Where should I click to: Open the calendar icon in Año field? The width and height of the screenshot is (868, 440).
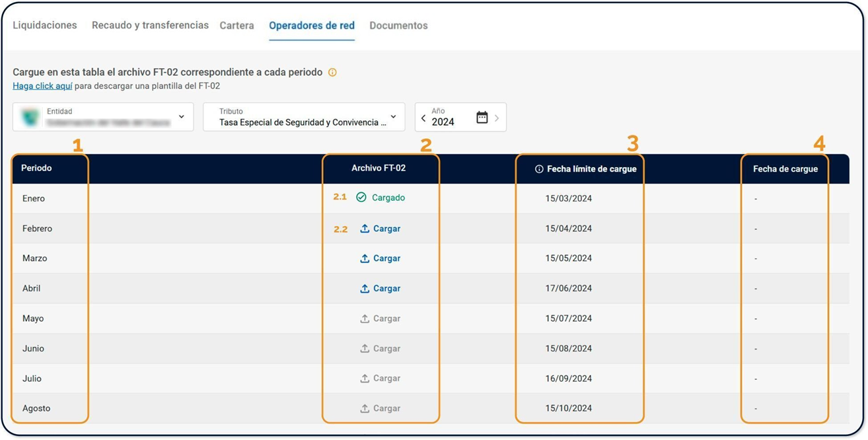(482, 118)
